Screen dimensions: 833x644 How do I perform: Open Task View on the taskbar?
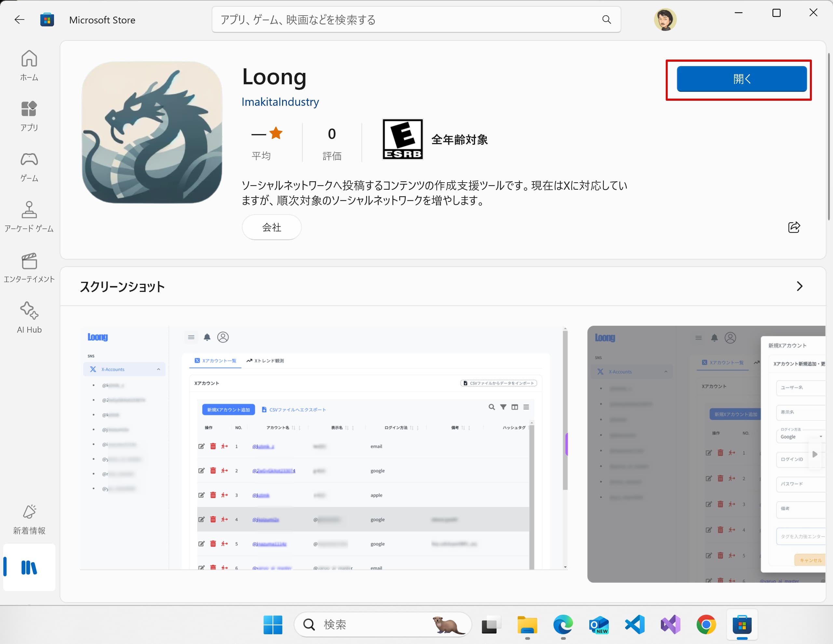coord(491,624)
